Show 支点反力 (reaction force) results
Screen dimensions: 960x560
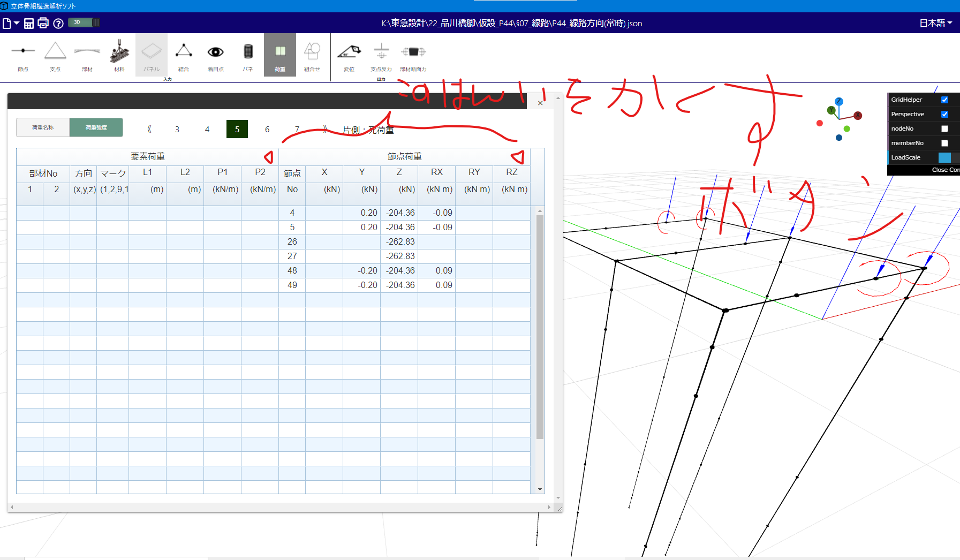381,55
